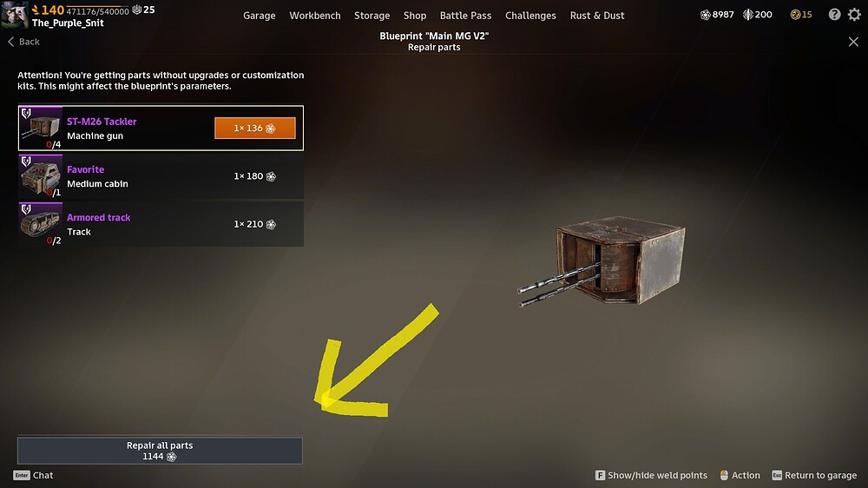Open the settings gear icon

click(854, 15)
